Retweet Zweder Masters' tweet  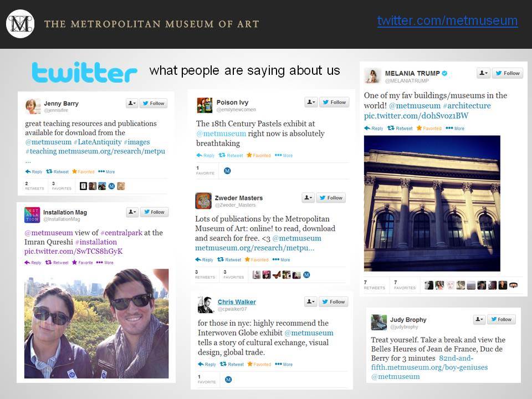tap(229, 259)
